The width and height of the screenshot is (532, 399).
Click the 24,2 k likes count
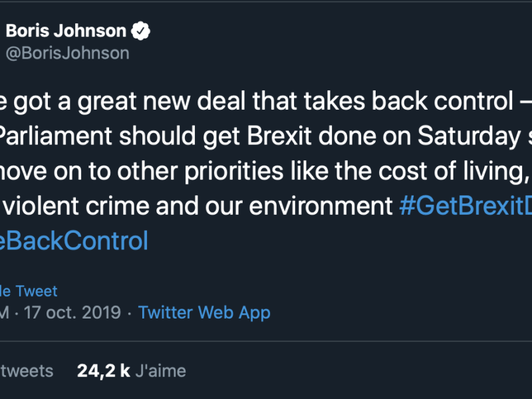click(x=103, y=370)
